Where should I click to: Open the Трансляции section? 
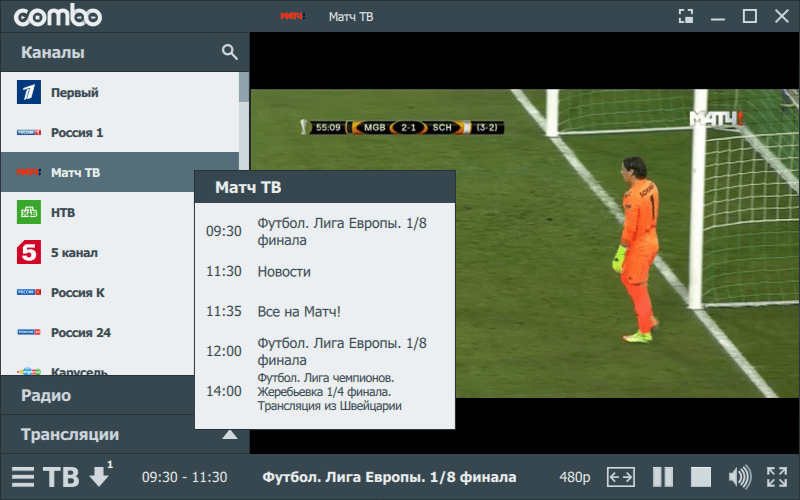point(97,435)
